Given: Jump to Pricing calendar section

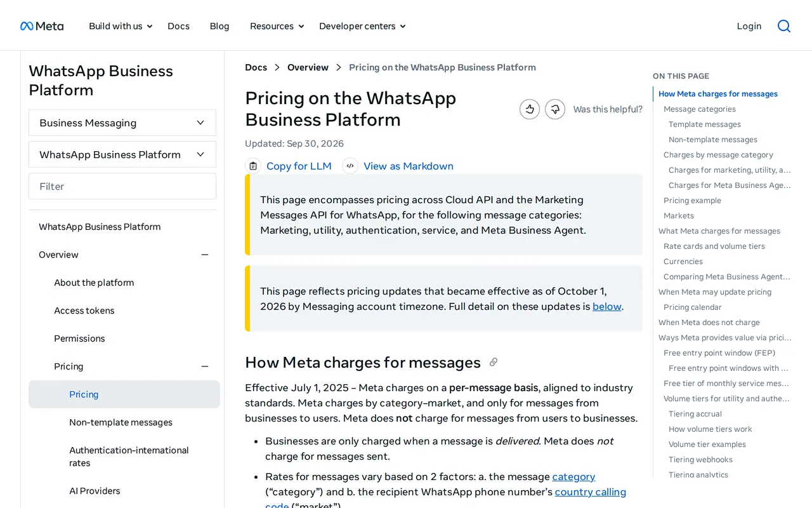Looking at the screenshot, I should point(693,307).
